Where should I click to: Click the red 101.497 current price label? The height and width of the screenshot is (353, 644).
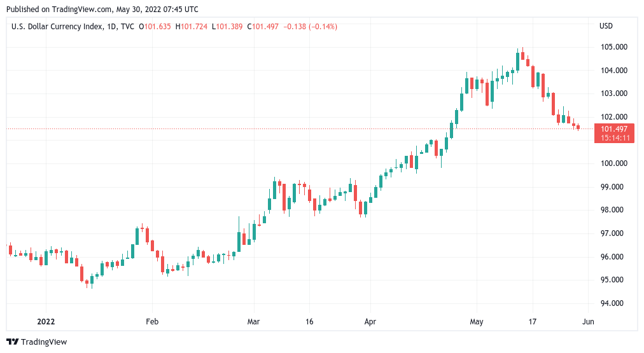coord(614,129)
